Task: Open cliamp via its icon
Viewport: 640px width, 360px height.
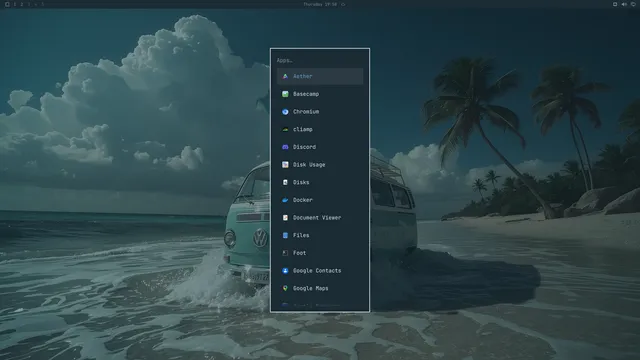Action: 285,129
